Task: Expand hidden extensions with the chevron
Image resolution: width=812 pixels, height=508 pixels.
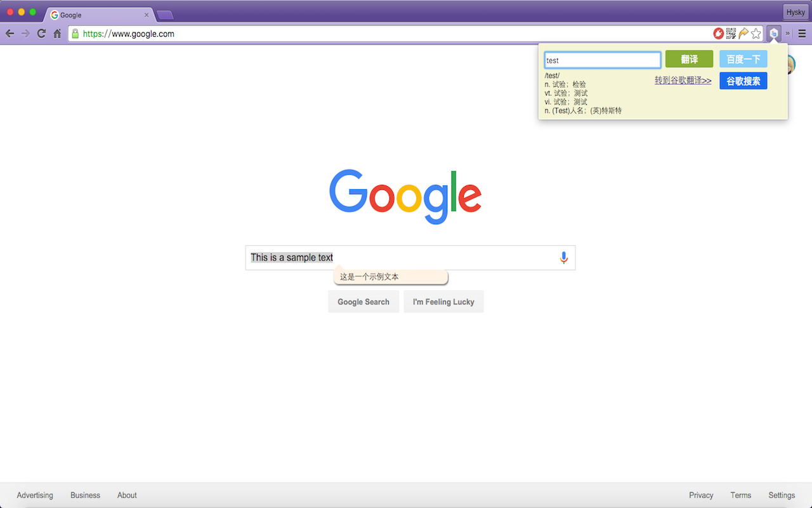Action: [788, 34]
